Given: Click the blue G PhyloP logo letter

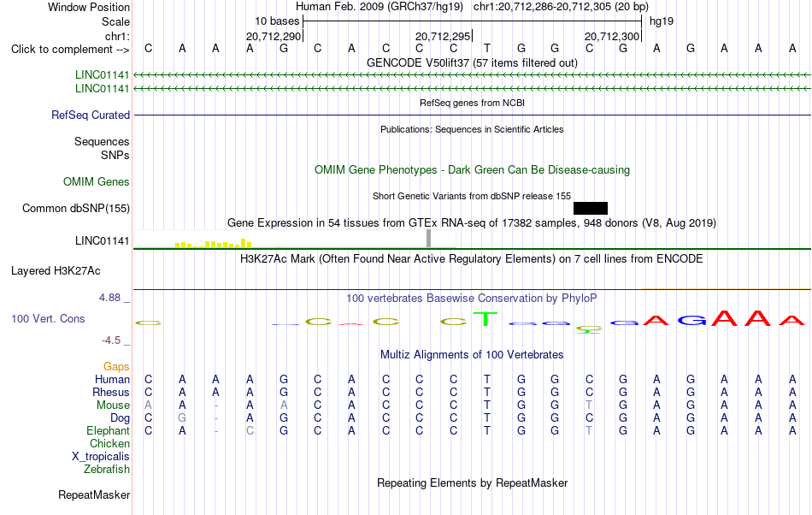Looking at the screenshot, I should pyautogui.click(x=691, y=320).
